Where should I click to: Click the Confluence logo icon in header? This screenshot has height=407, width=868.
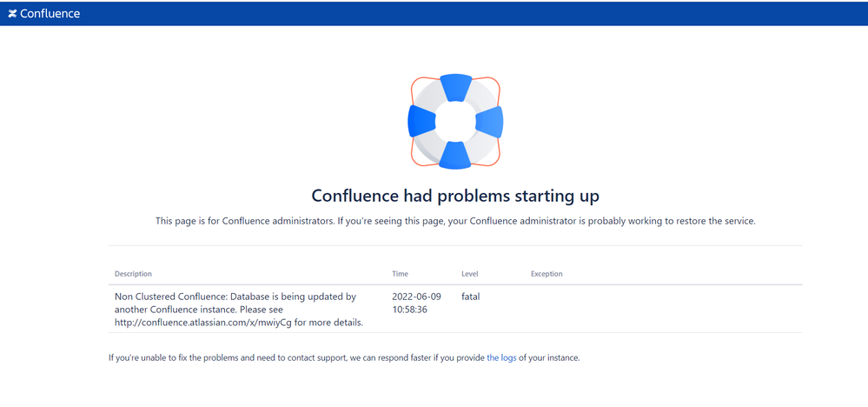tap(12, 14)
